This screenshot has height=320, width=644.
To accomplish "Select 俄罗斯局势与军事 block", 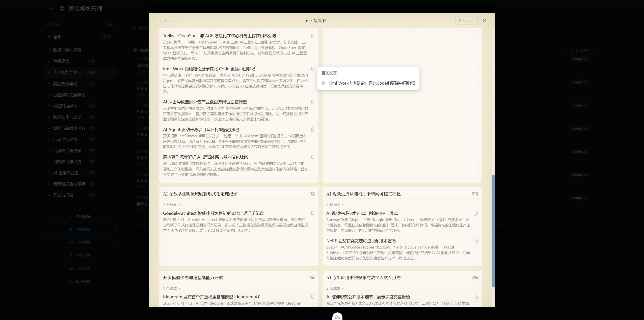I will 80,184.
